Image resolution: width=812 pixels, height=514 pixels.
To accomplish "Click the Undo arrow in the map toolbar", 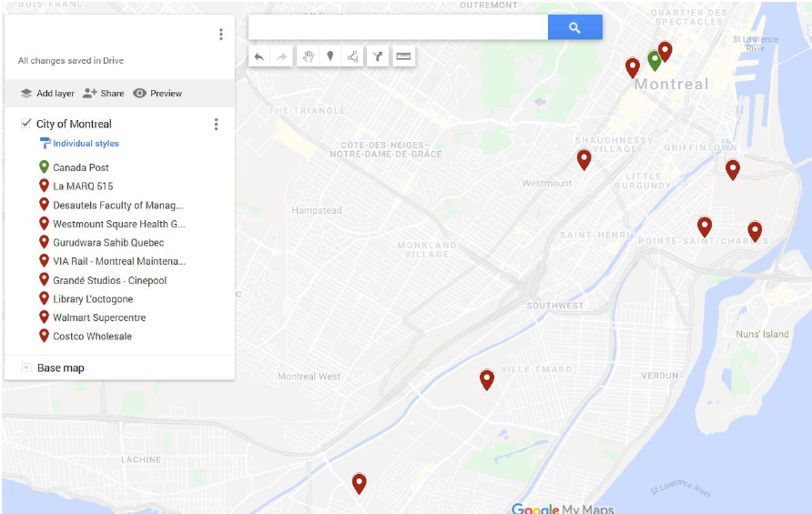I will (x=259, y=56).
